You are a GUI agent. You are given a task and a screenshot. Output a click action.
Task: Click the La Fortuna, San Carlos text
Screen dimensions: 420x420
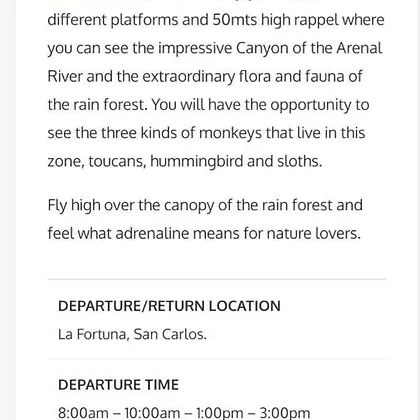[132, 334]
